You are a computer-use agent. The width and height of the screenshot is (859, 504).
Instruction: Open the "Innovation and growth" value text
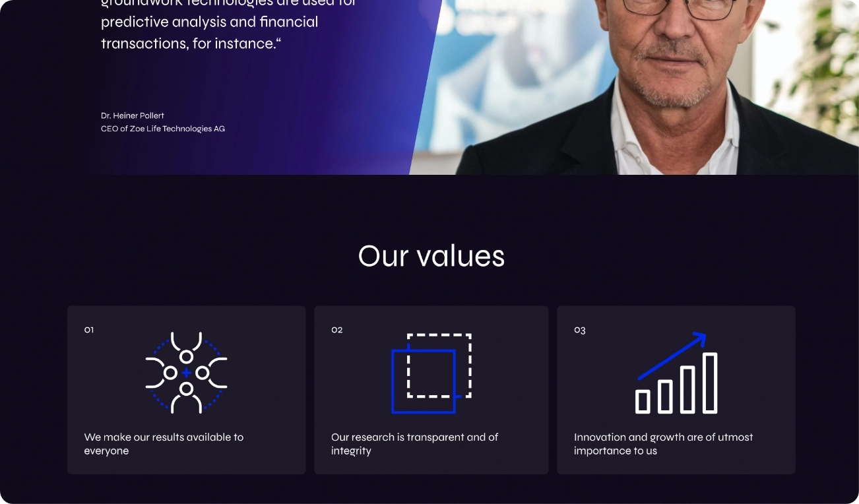coord(663,444)
